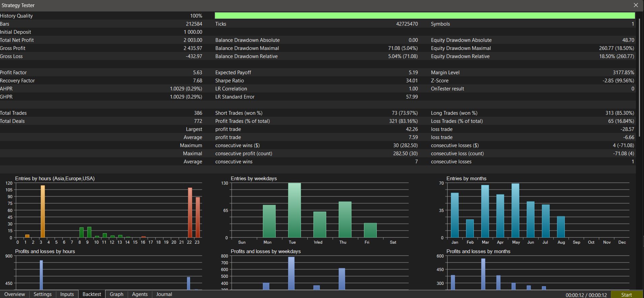Click the tall hour 3 bar in Entries by hours
This screenshot has height=298, width=644.
pyautogui.click(x=43, y=211)
